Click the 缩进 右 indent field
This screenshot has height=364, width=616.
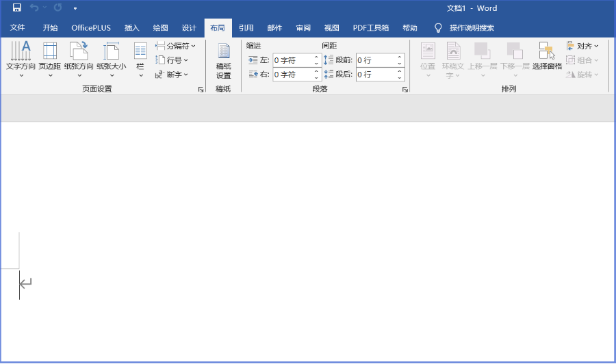click(x=293, y=74)
